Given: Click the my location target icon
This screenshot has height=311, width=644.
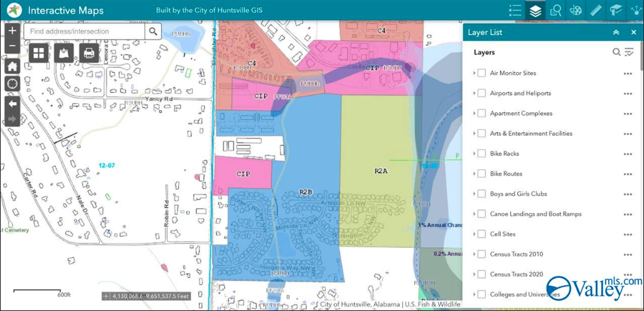Looking at the screenshot, I should tap(12, 83).
